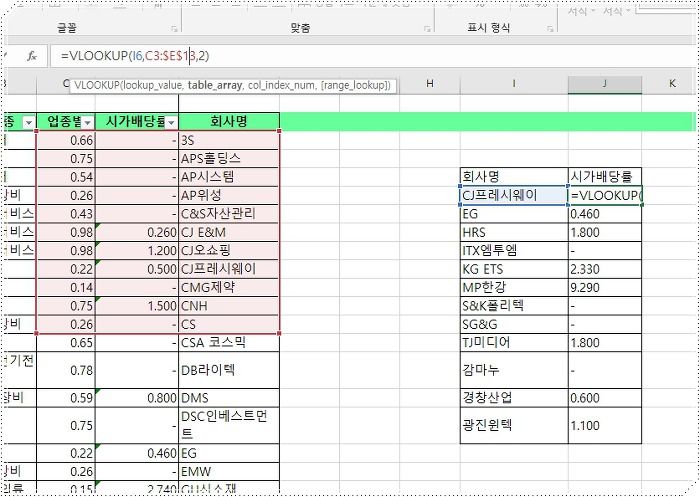
Task: Click col_index_num in the function tooltip
Action: (281, 85)
